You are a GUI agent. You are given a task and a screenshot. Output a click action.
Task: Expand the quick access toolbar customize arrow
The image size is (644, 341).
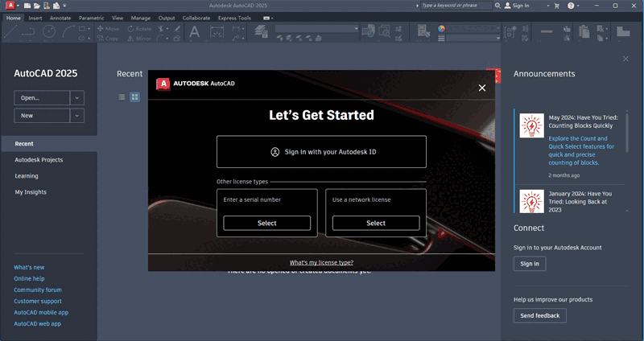[64, 6]
